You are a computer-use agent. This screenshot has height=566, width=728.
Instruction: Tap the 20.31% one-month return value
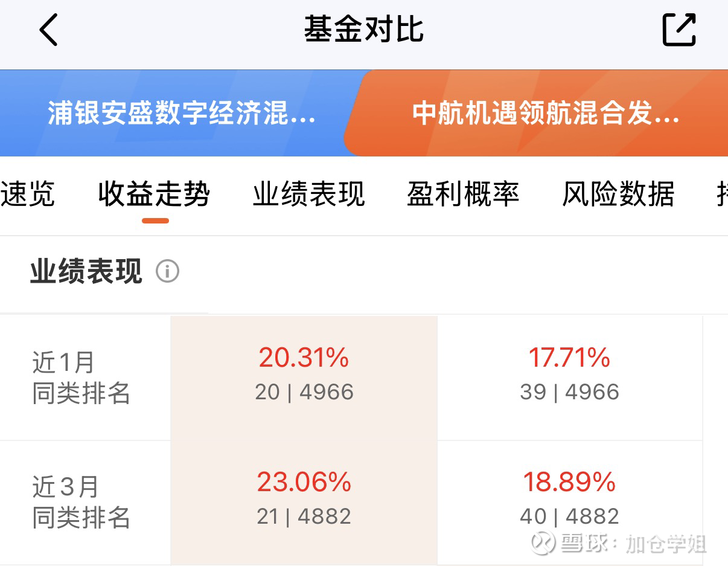[304, 358]
